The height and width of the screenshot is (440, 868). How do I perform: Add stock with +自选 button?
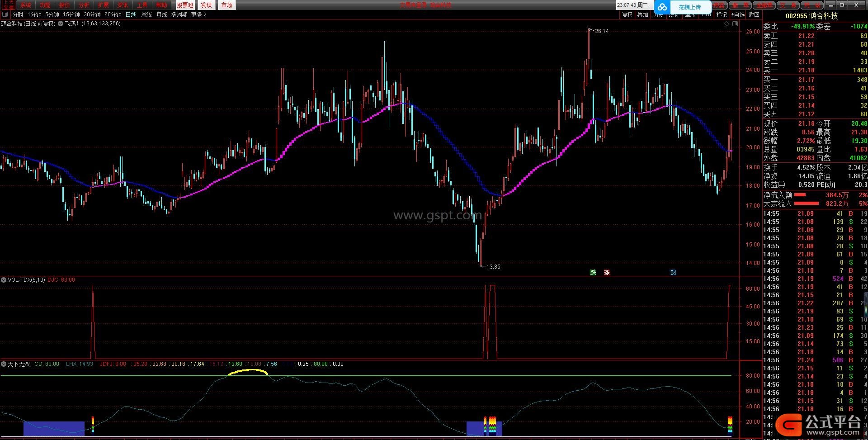tap(738, 14)
